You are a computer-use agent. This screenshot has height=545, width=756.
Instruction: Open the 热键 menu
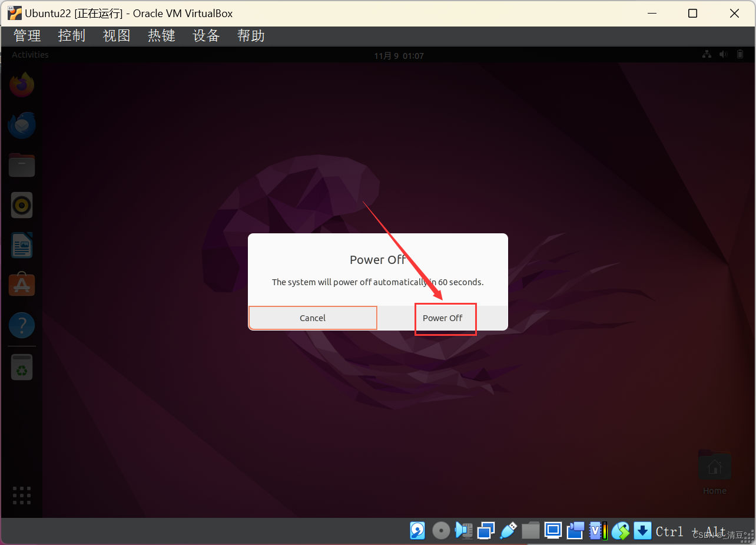coord(161,36)
